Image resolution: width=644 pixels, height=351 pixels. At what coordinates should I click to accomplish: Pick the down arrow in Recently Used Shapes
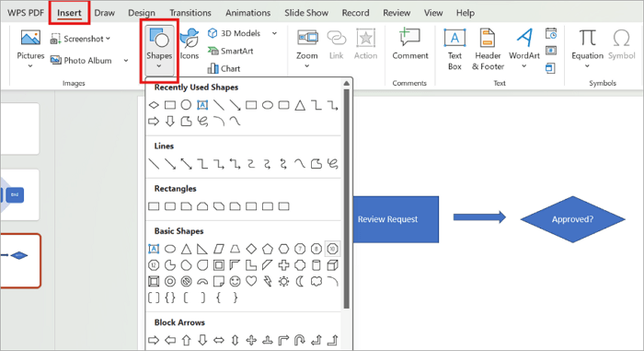tap(169, 122)
